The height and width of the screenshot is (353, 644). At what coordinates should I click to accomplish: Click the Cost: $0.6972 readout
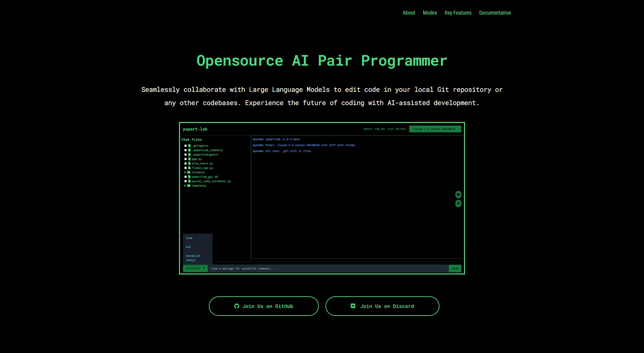(x=397, y=129)
